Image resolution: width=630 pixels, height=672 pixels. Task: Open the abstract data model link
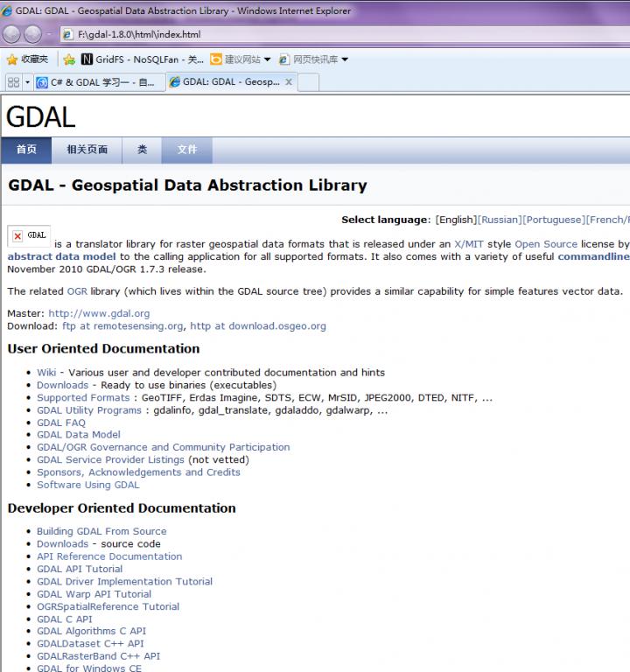62,256
